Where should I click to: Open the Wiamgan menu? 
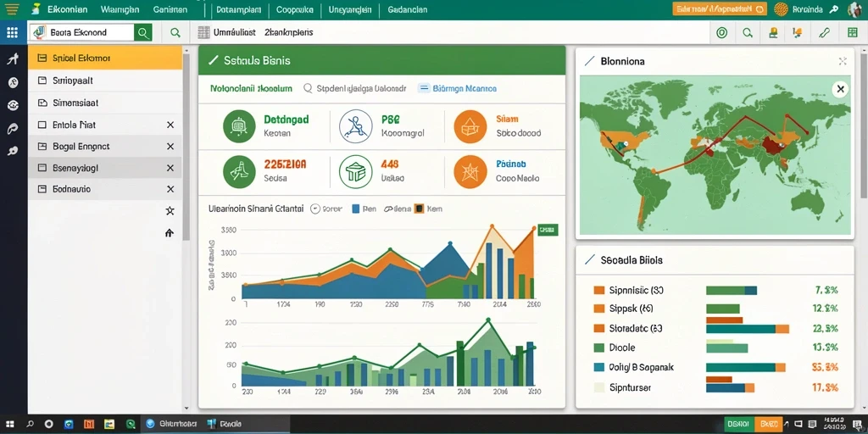click(x=120, y=9)
